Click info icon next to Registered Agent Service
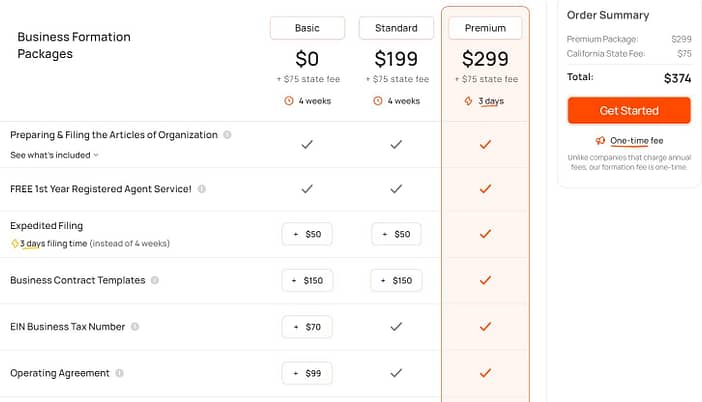702x402 pixels. pyautogui.click(x=201, y=189)
